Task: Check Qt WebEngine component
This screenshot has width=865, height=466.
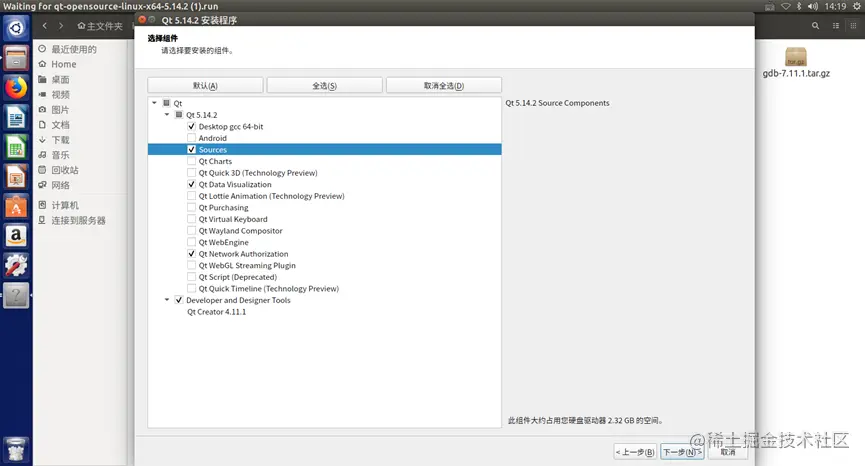Action: 191,242
